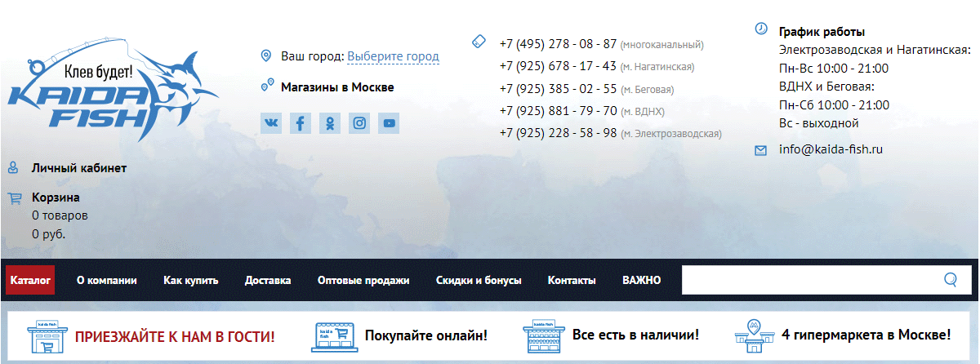
Task: Click the clock icon by График работы
Action: (x=761, y=29)
